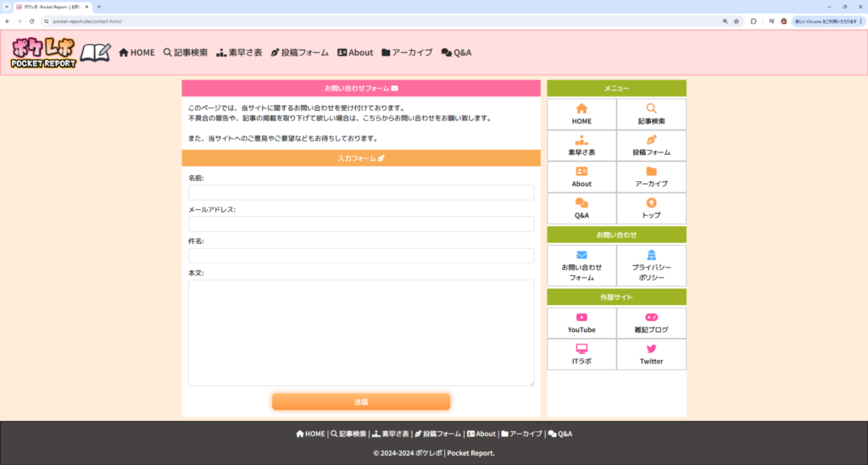Open Q&A in the top navigation
Image resolution: width=868 pixels, height=465 pixels.
tap(456, 53)
